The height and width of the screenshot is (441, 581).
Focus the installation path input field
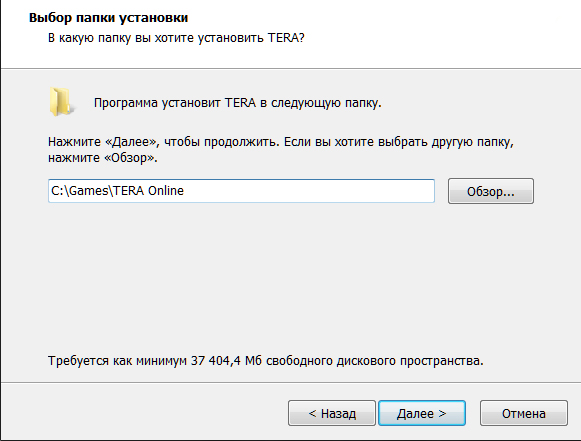tap(241, 191)
